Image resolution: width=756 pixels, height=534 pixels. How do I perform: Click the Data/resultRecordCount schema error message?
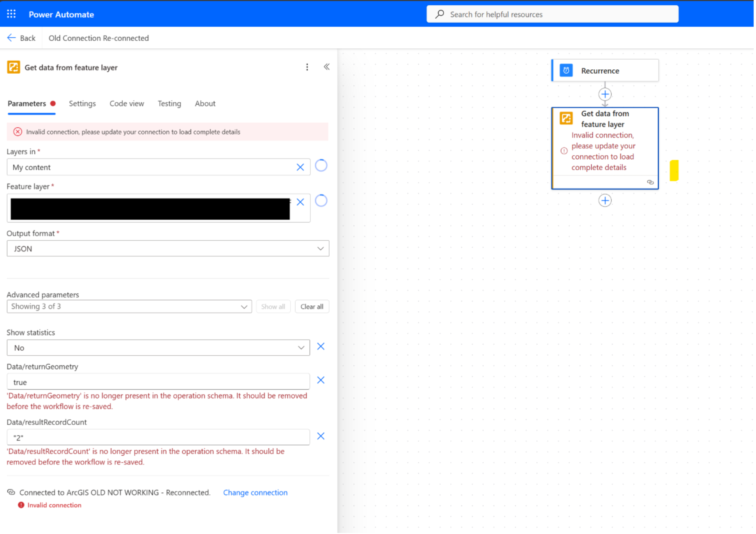click(x=146, y=456)
